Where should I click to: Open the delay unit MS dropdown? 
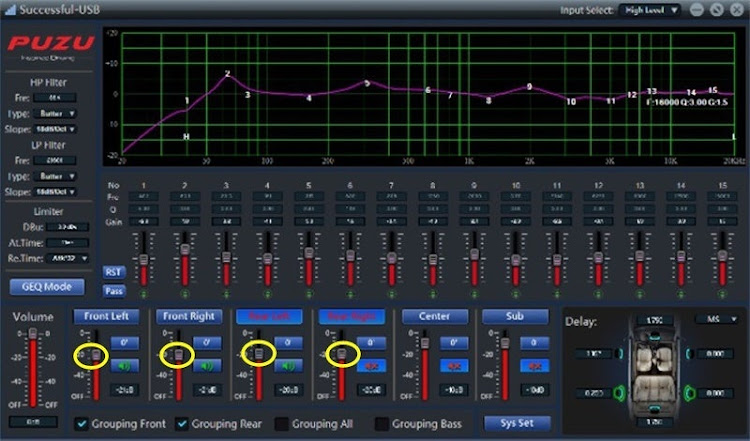[x=717, y=319]
